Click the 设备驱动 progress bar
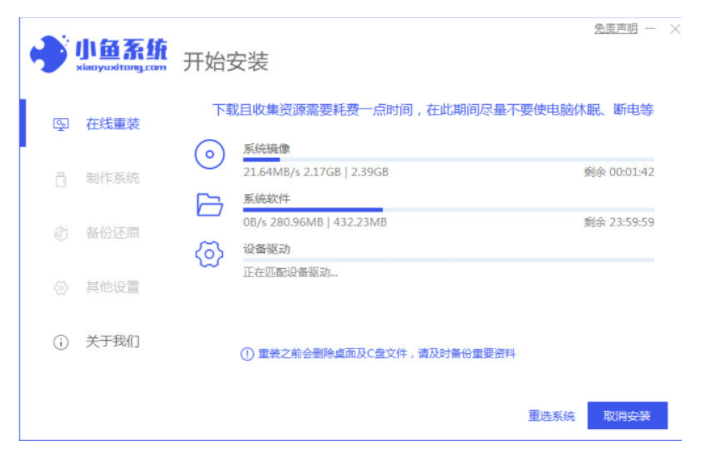The width and height of the screenshot is (702, 454). 448,259
